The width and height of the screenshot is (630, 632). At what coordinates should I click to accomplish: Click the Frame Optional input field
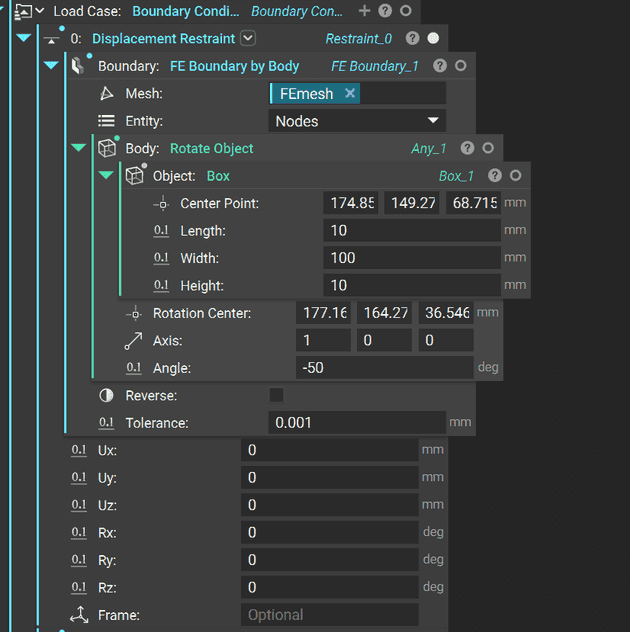click(329, 615)
